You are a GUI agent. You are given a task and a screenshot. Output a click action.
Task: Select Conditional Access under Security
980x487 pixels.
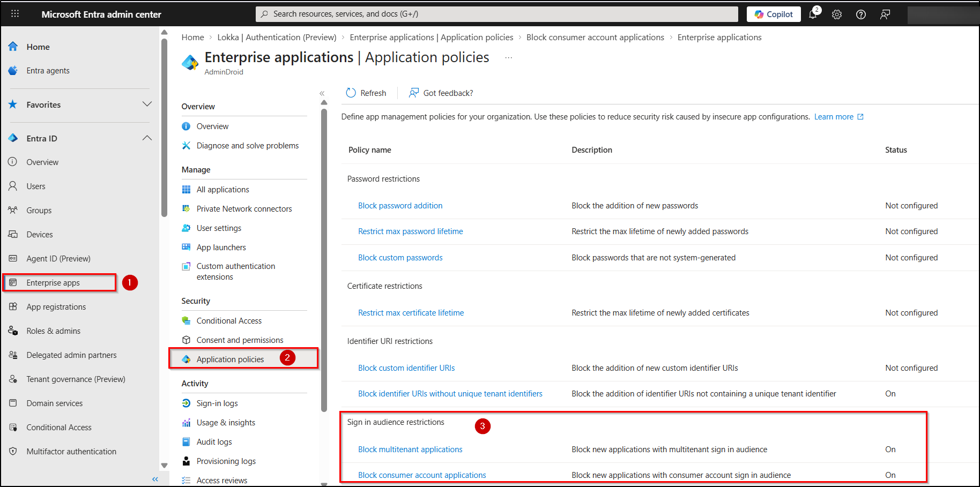tap(229, 320)
